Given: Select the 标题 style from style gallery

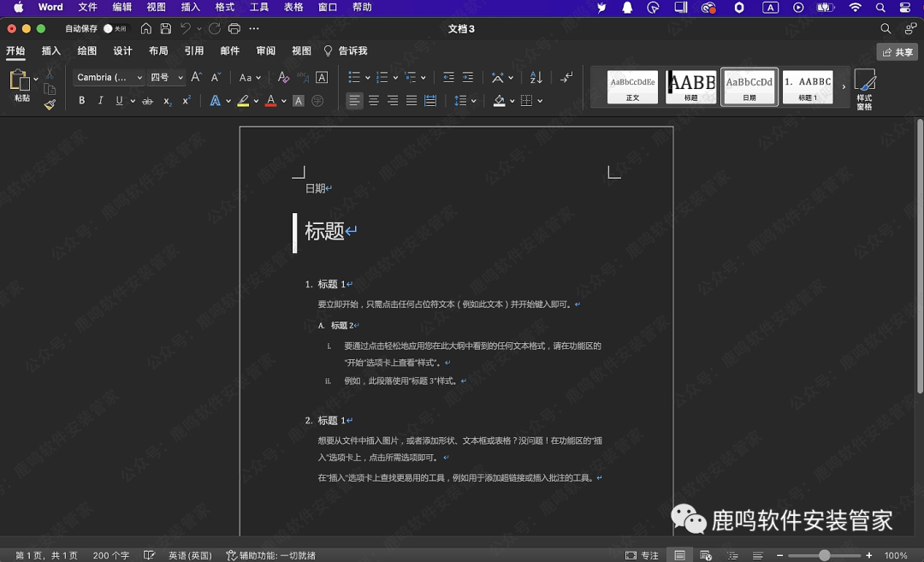Looking at the screenshot, I should click(691, 86).
